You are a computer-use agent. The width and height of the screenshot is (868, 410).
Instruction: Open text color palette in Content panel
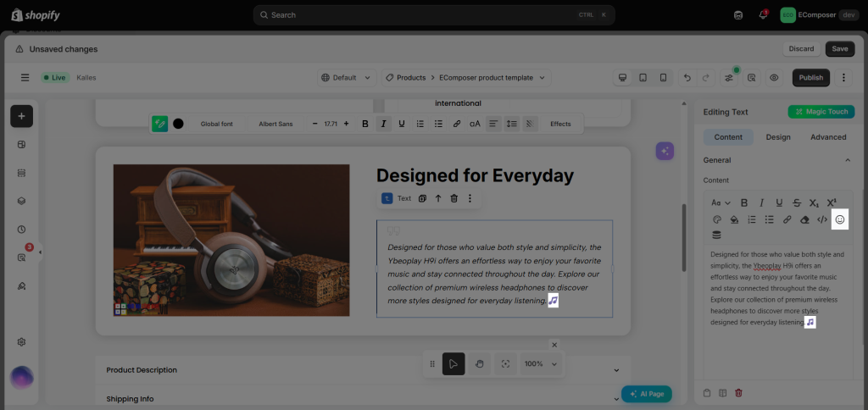tap(716, 219)
